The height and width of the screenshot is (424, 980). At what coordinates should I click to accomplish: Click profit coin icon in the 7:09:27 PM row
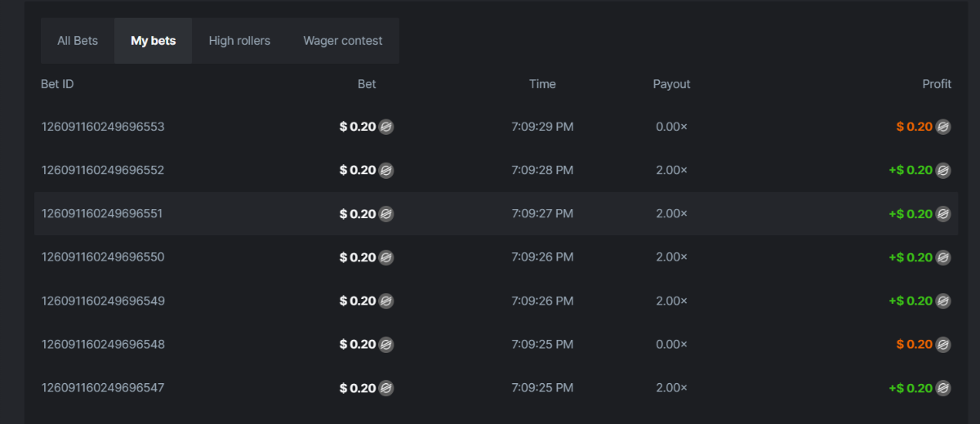click(943, 214)
